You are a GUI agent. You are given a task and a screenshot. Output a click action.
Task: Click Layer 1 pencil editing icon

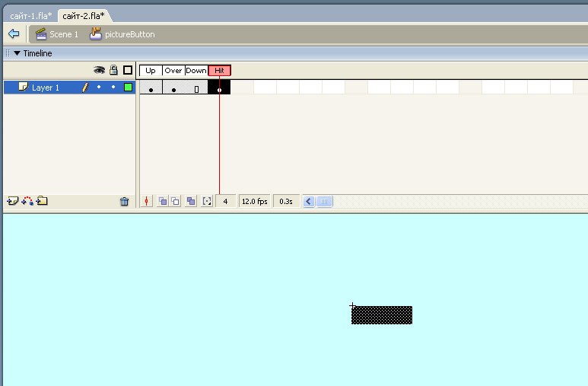(x=85, y=88)
